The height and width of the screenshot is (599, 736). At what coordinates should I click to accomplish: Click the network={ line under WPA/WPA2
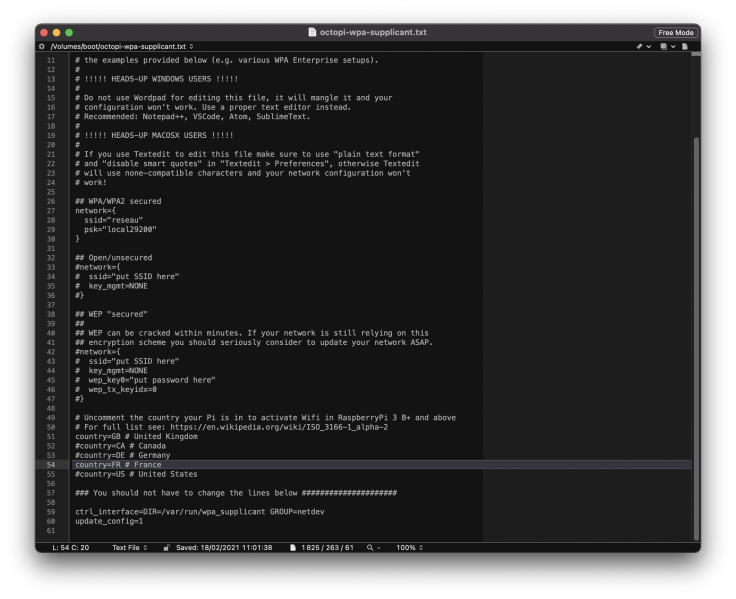[x=95, y=211]
